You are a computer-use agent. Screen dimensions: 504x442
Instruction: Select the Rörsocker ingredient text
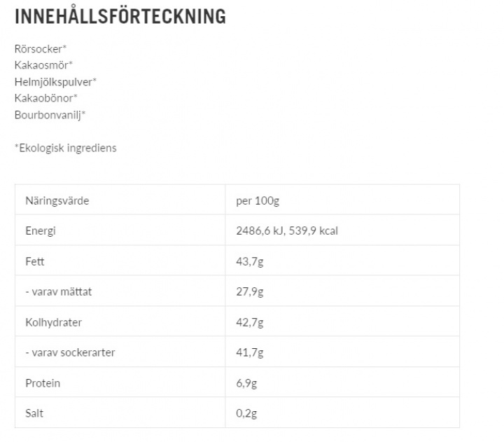coord(41,49)
